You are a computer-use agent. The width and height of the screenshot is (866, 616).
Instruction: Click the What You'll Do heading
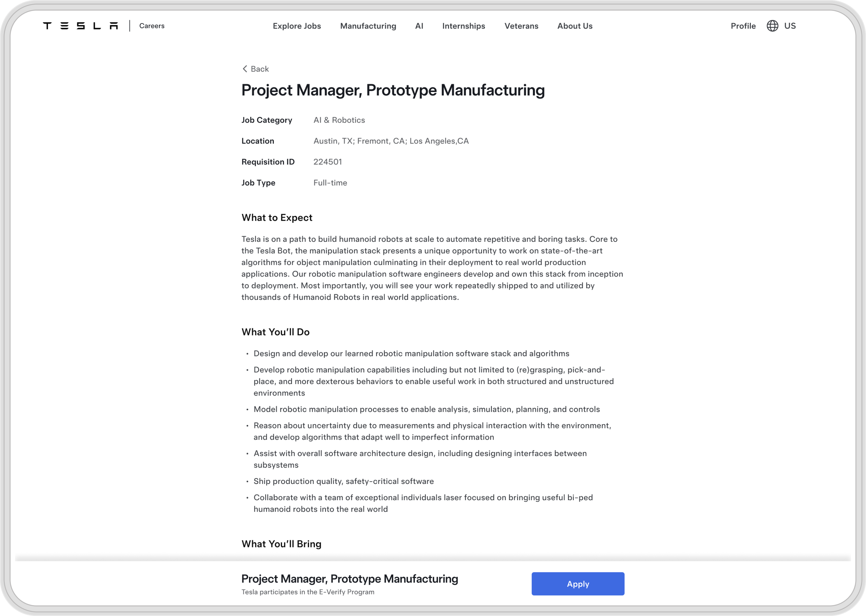[x=275, y=332]
